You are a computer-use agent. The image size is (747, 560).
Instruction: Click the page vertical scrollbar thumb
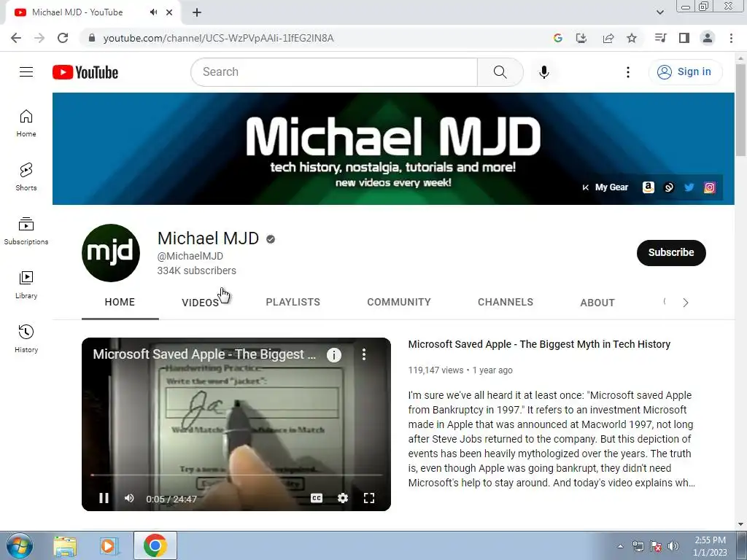pyautogui.click(x=740, y=109)
